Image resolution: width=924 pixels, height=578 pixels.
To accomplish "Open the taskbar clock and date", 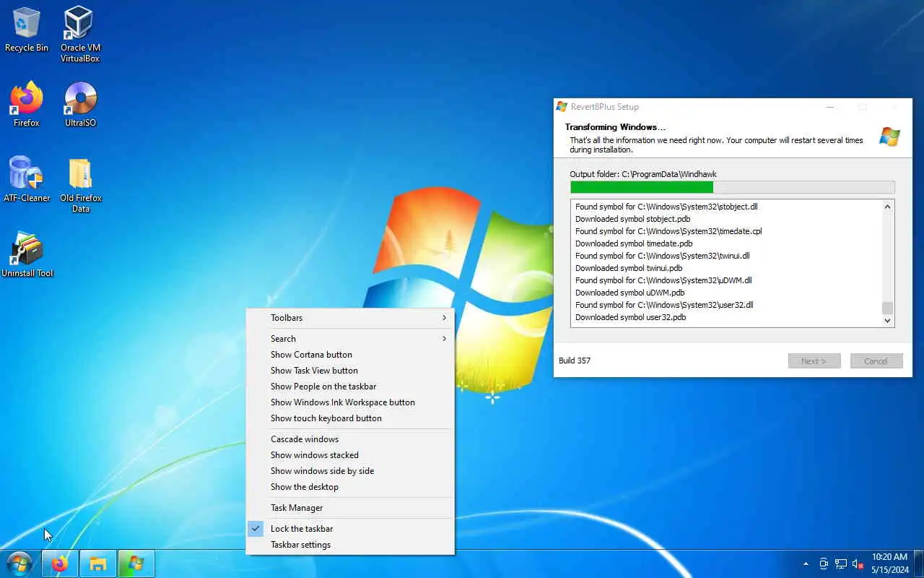I will 889,564.
